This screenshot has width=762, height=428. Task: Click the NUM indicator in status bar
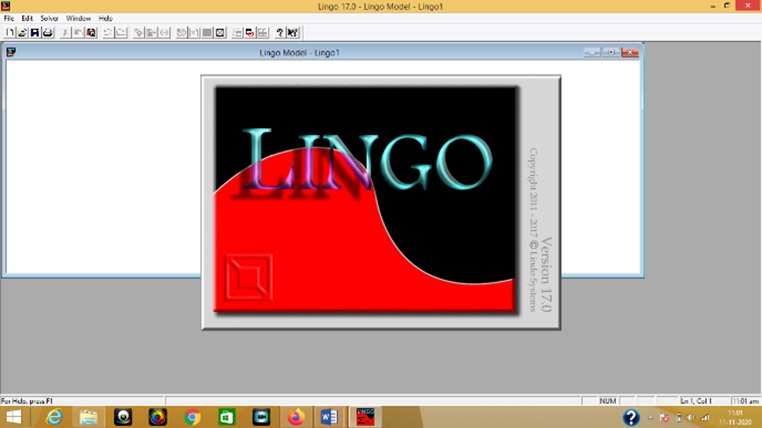pos(607,401)
